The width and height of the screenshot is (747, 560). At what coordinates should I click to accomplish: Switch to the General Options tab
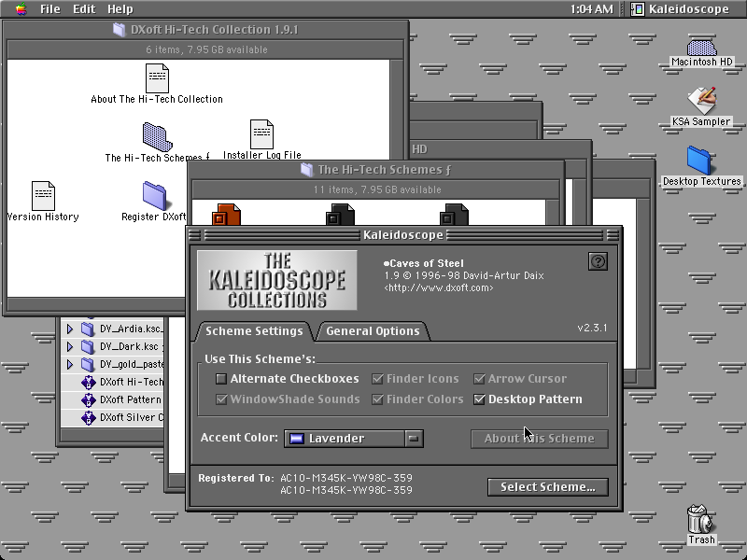[373, 331]
